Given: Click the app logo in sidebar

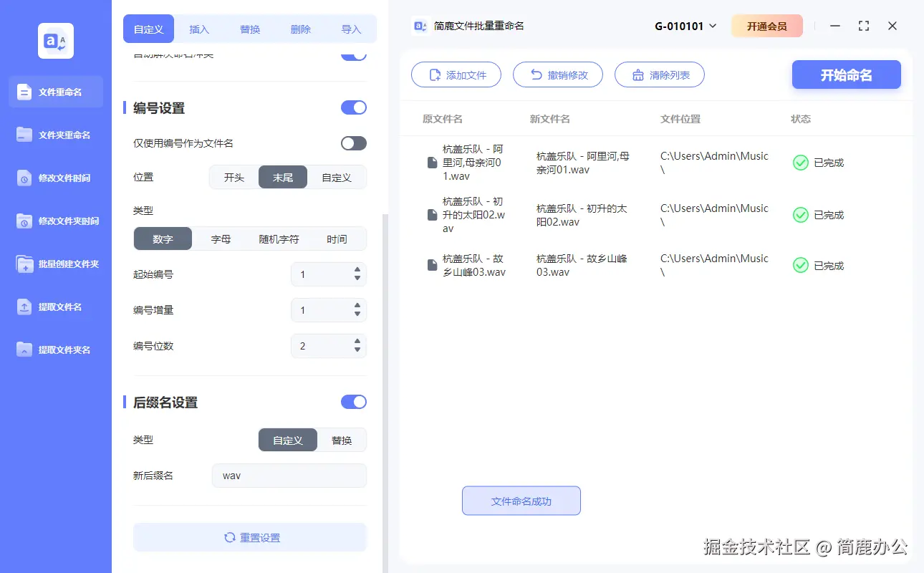Looking at the screenshot, I should pyautogui.click(x=56, y=41).
